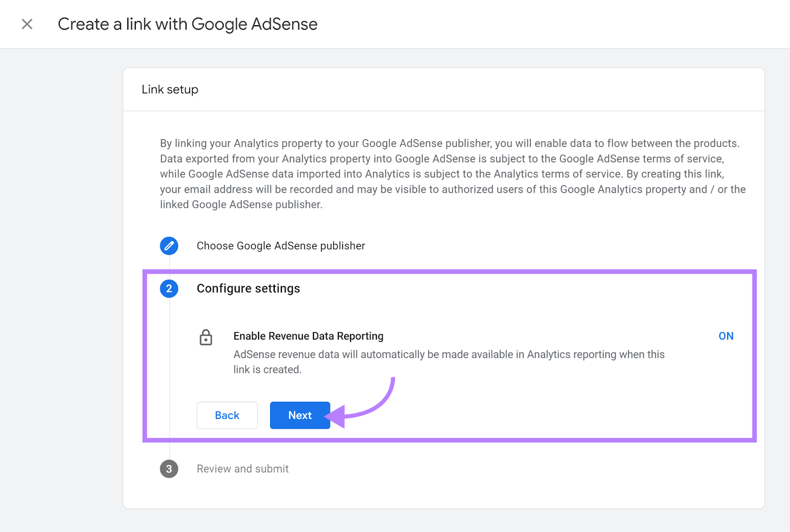Click the Back button

point(227,415)
